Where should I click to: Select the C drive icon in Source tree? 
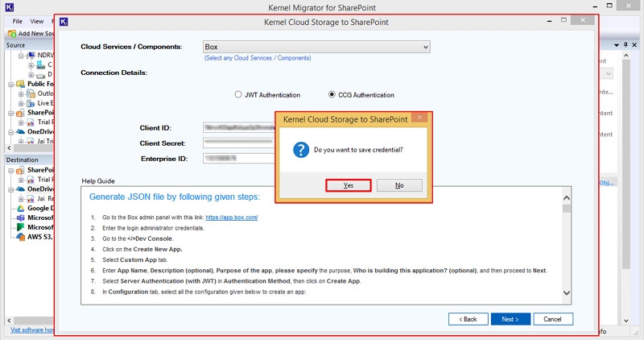40,64
